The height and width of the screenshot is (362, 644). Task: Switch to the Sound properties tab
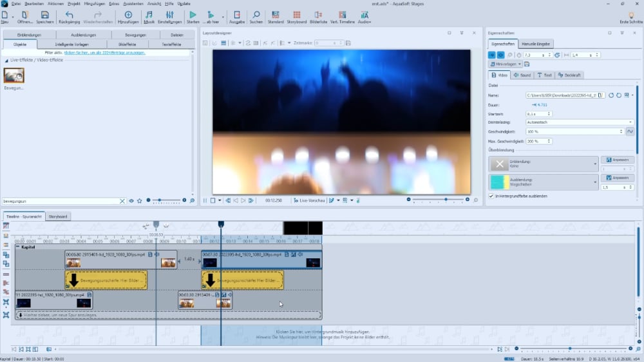522,75
